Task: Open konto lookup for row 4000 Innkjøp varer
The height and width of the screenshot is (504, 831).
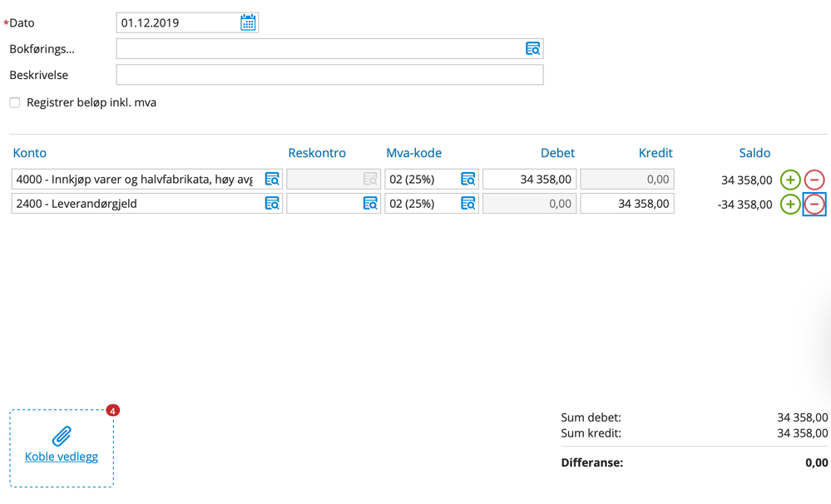Action: tap(271, 178)
